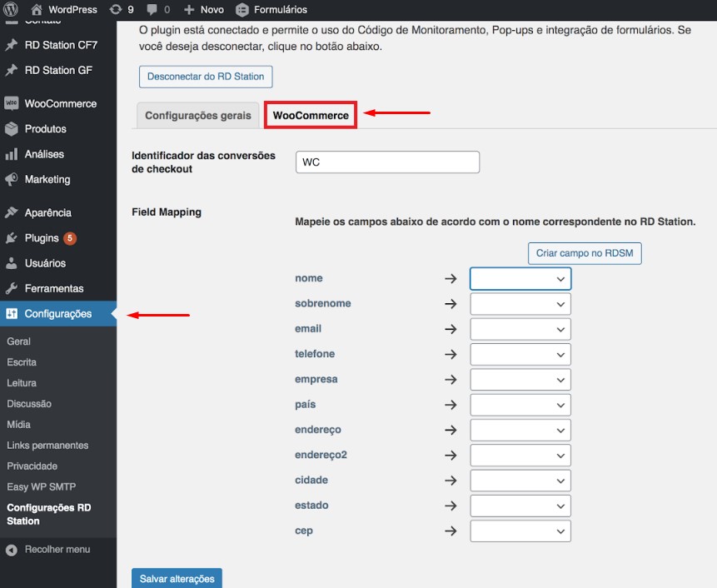Open the comments bubble icon

[x=152, y=10]
